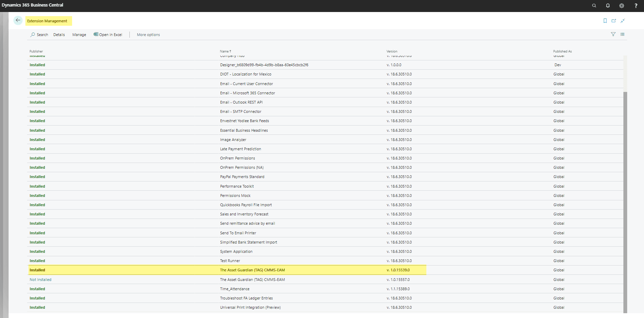Open page in a new window icon
This screenshot has height=318, width=644.
[614, 21]
